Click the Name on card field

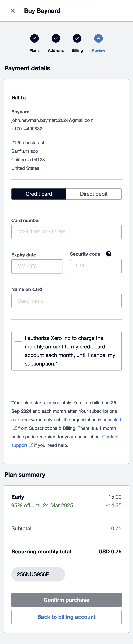[x=66, y=301]
